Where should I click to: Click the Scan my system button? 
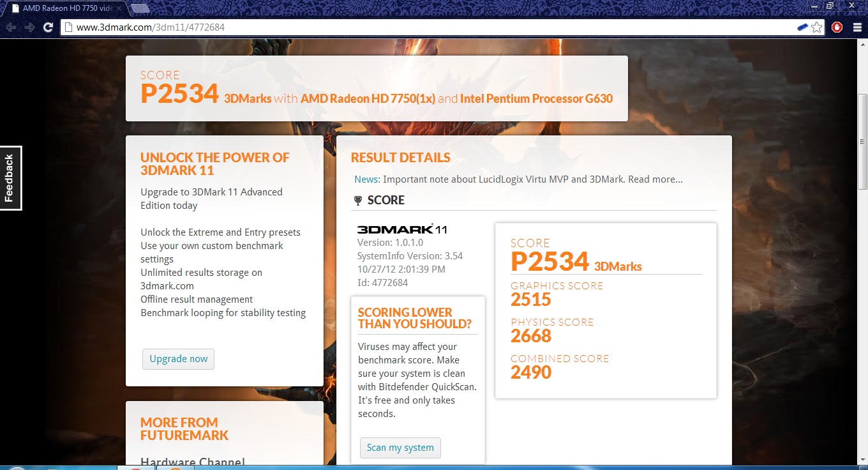coord(400,448)
